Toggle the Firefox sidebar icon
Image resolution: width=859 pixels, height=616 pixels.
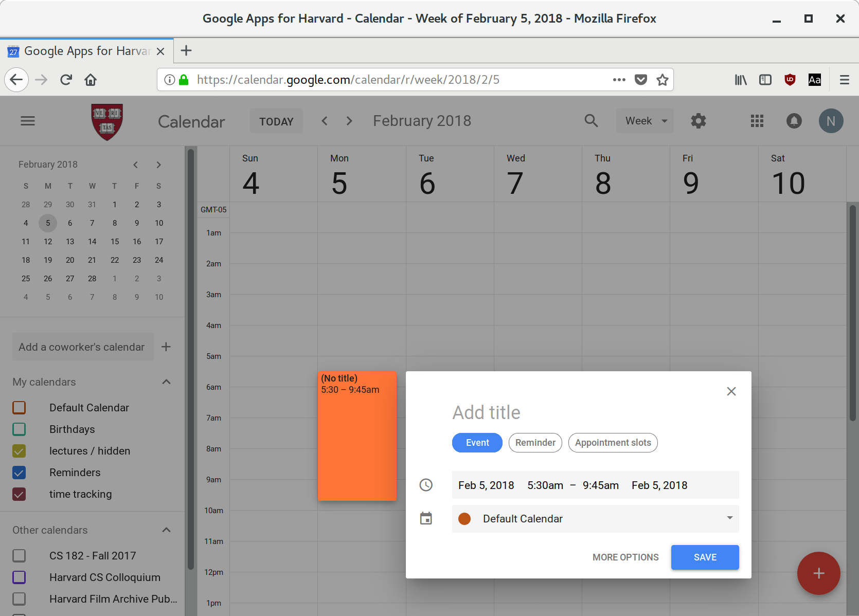[x=765, y=80]
